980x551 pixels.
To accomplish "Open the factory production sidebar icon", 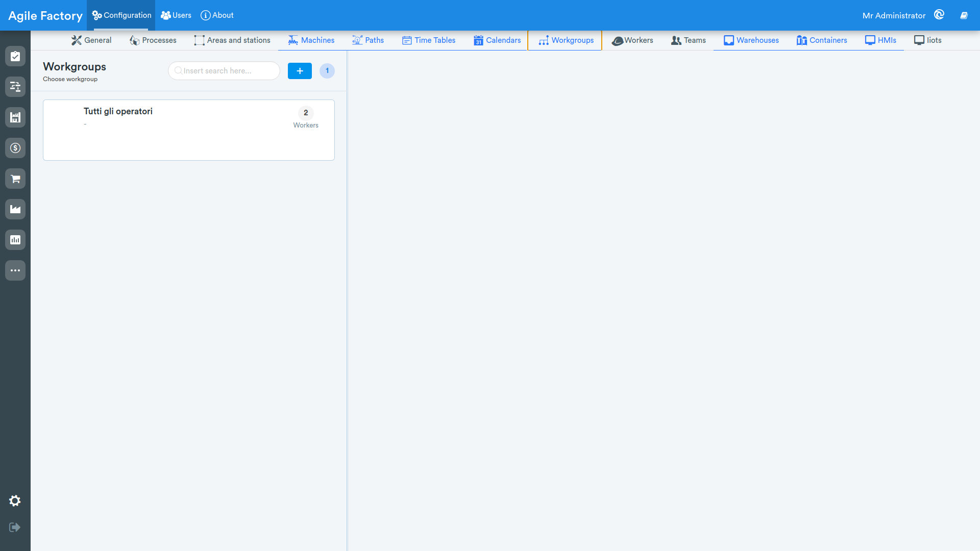I will pos(15,209).
